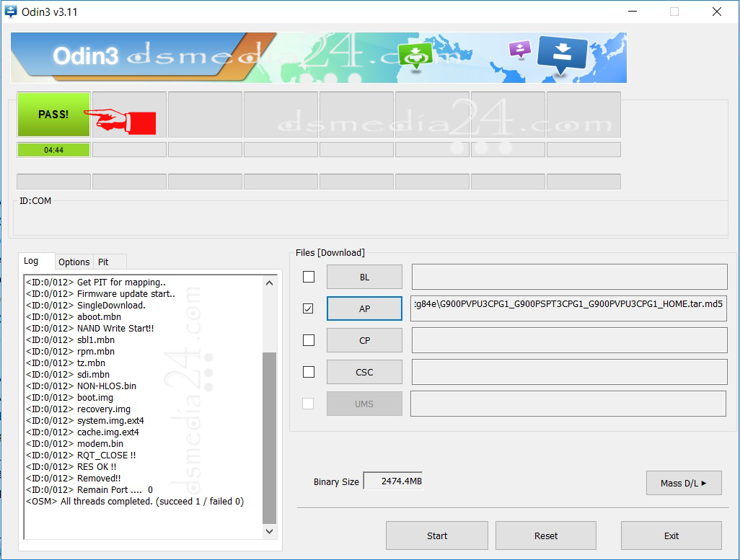The width and height of the screenshot is (740, 560).
Task: Select the AP firmware path field
Action: coord(568,308)
